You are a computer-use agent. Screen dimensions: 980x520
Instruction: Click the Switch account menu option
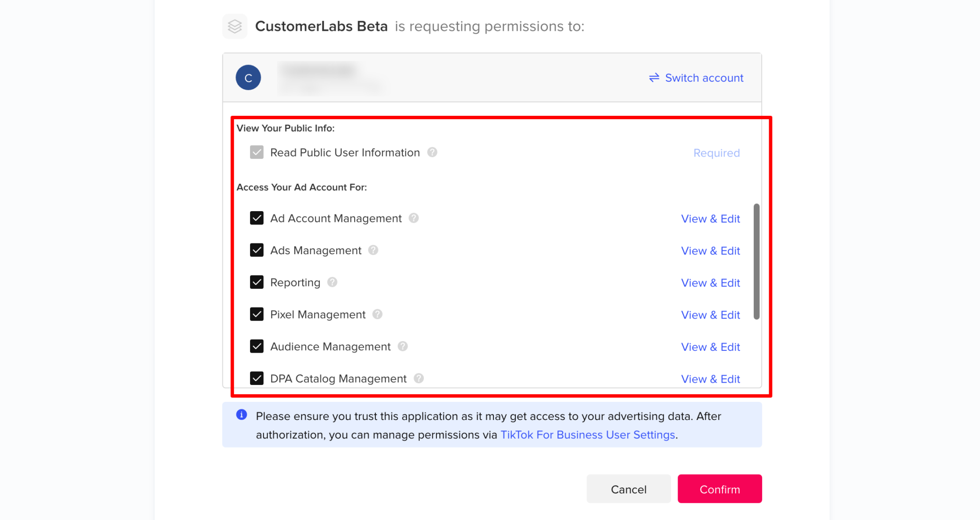(697, 78)
